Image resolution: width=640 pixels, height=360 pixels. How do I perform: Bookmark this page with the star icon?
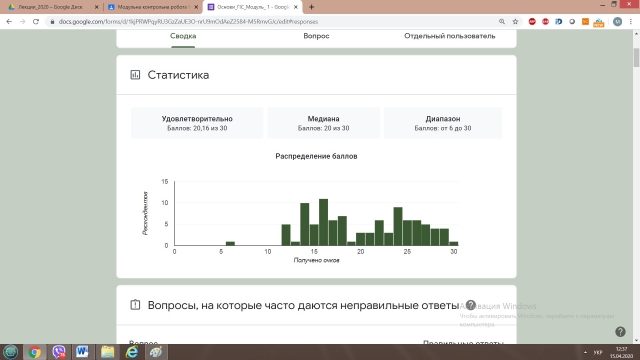[515, 22]
